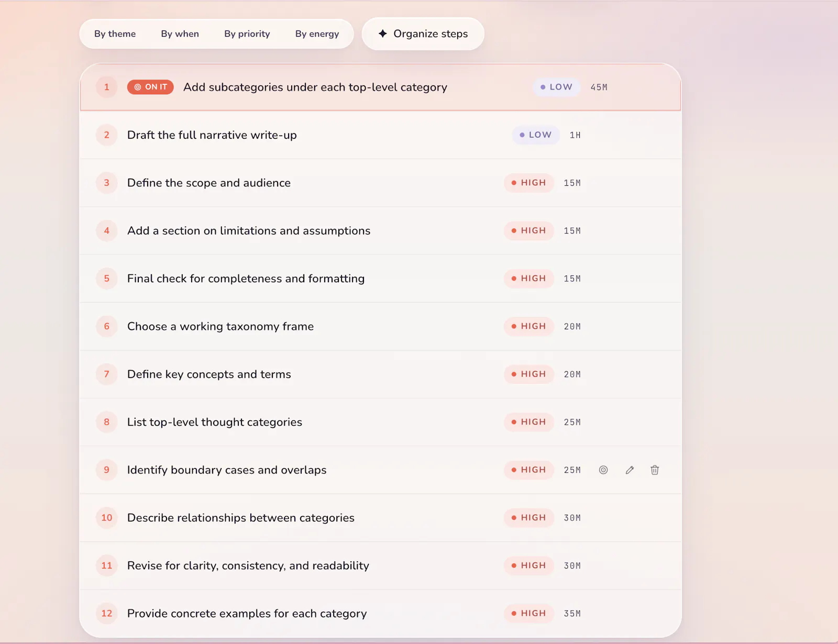Viewport: 838px width, 644px height.
Task: Click the number 7 step badge
Action: tap(107, 374)
